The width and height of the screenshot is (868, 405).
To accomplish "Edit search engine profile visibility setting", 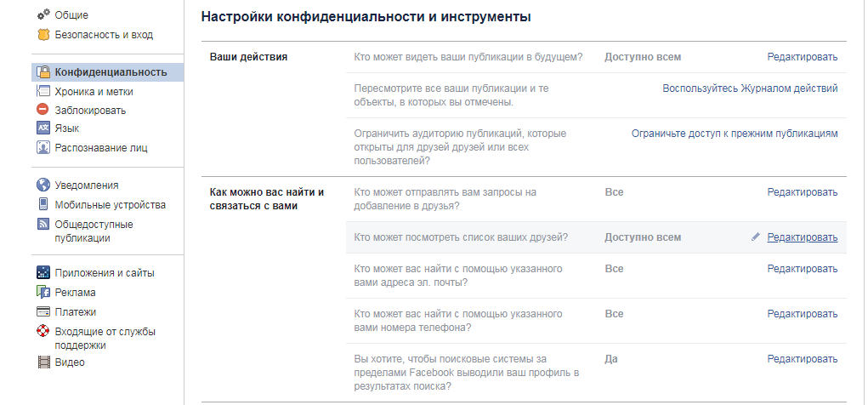I will [802, 359].
